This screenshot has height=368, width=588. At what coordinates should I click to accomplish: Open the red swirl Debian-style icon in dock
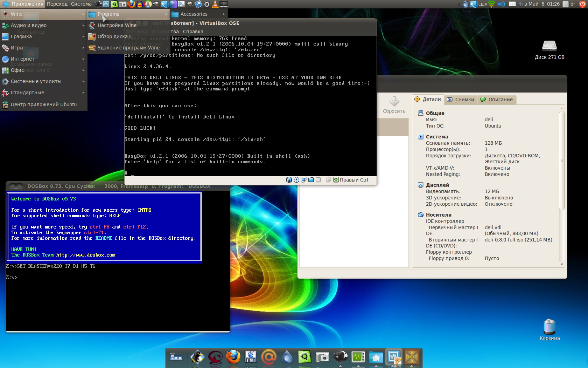click(x=215, y=357)
